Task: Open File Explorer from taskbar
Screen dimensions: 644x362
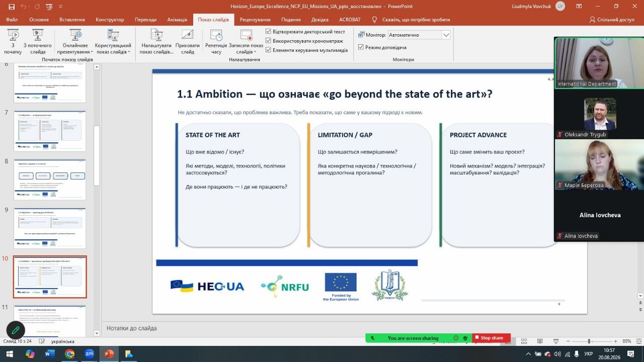Action: (x=128, y=353)
